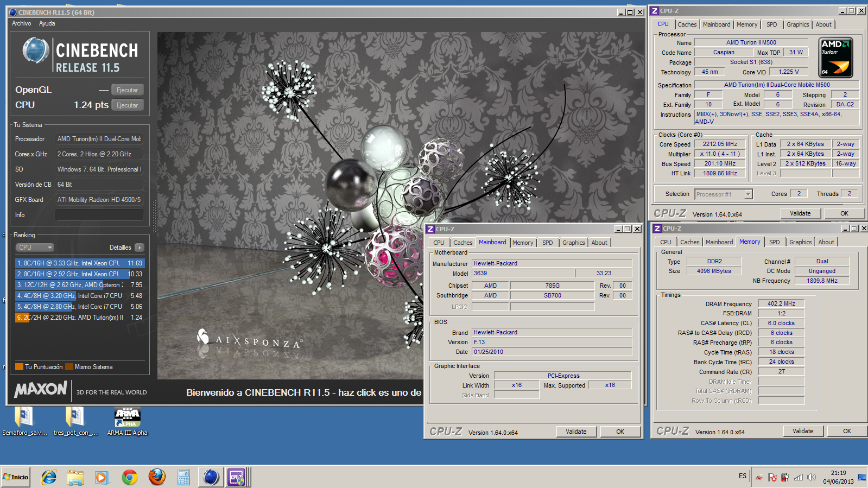Open the Calculator taskbar icon

pyautogui.click(x=183, y=477)
